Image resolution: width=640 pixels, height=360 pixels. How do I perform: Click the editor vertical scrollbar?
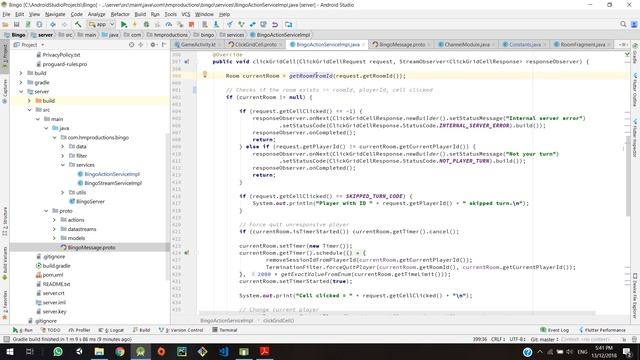click(x=628, y=176)
